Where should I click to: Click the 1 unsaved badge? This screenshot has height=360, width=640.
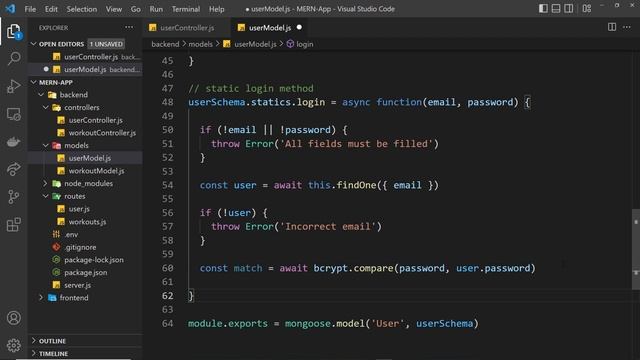coord(106,44)
